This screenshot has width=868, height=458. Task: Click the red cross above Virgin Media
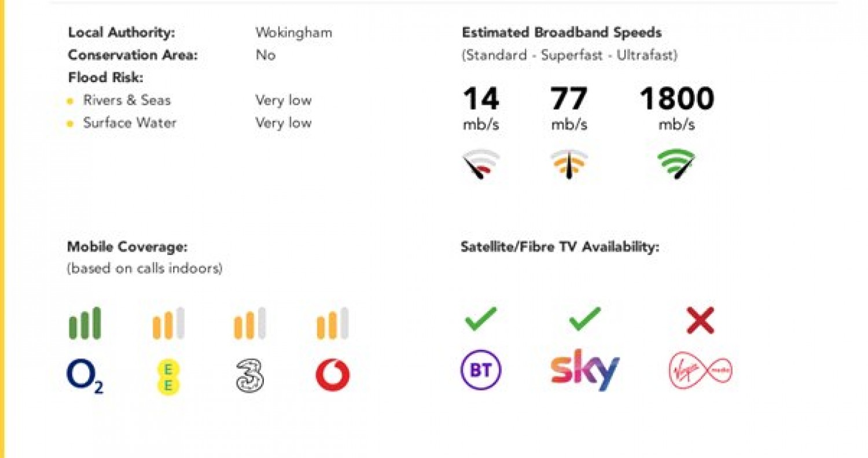[700, 320]
